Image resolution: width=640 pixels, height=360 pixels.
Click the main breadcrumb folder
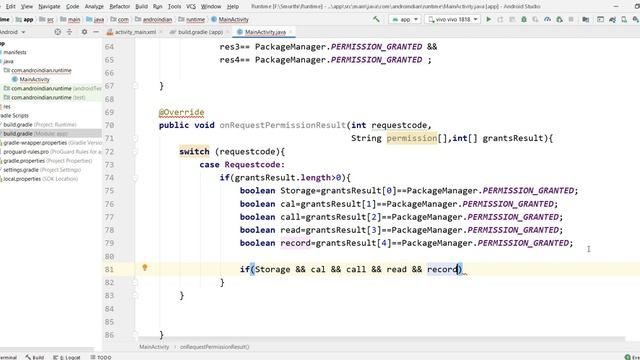pos(70,19)
